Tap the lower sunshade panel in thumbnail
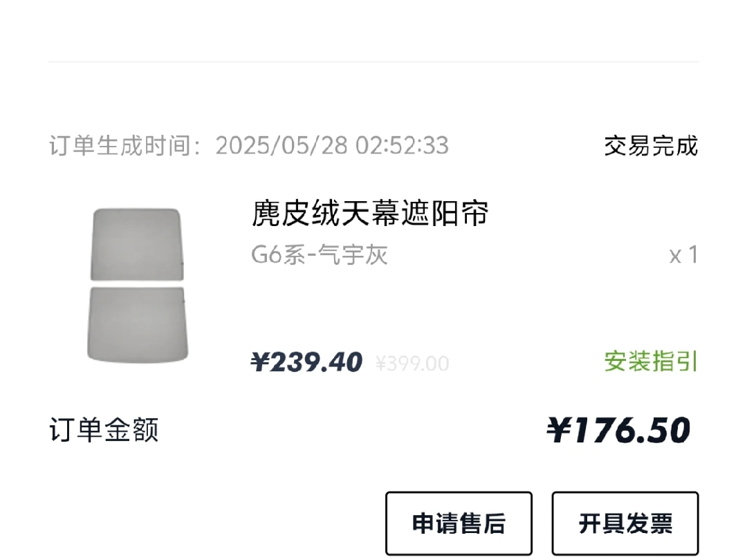 137,325
